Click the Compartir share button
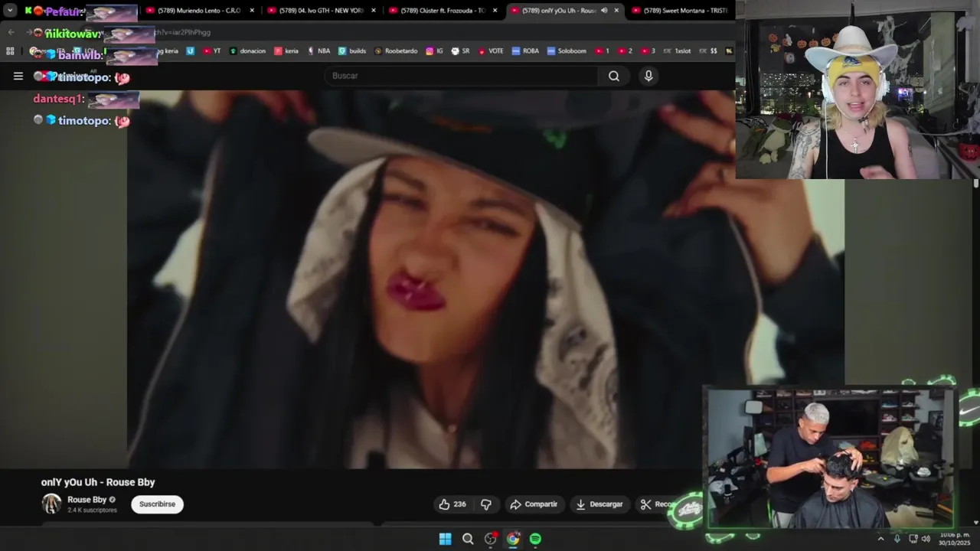 pyautogui.click(x=534, y=504)
